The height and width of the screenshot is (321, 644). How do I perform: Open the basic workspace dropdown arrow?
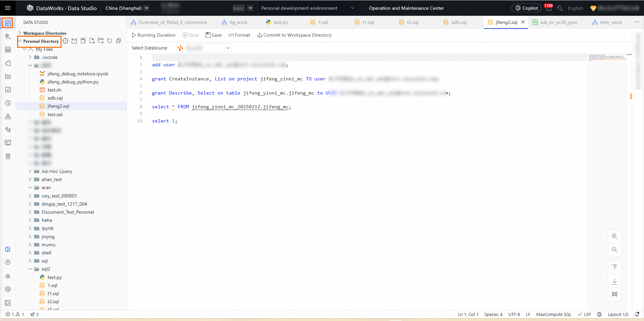(250, 8)
